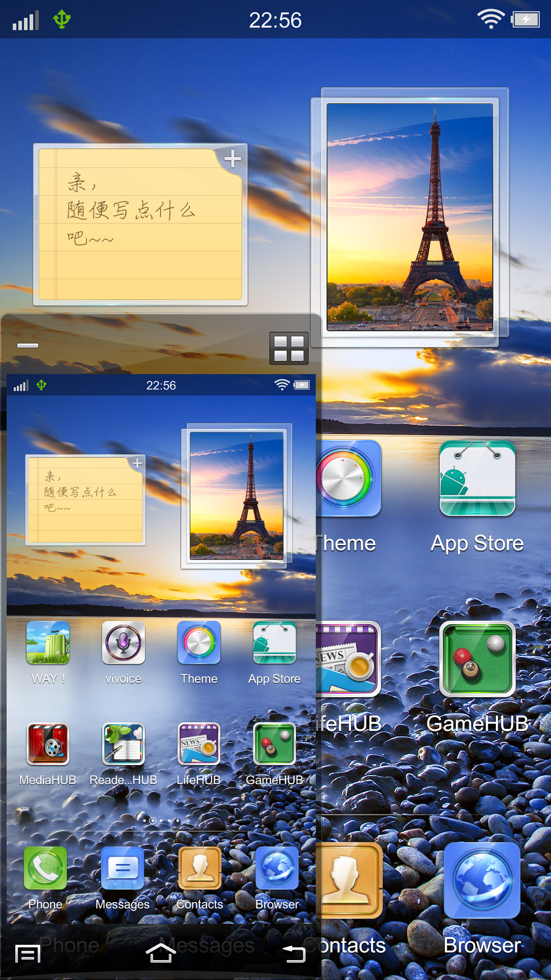The width and height of the screenshot is (551, 980).
Task: Open the large LifeHUB news icon
Action: coord(349,659)
